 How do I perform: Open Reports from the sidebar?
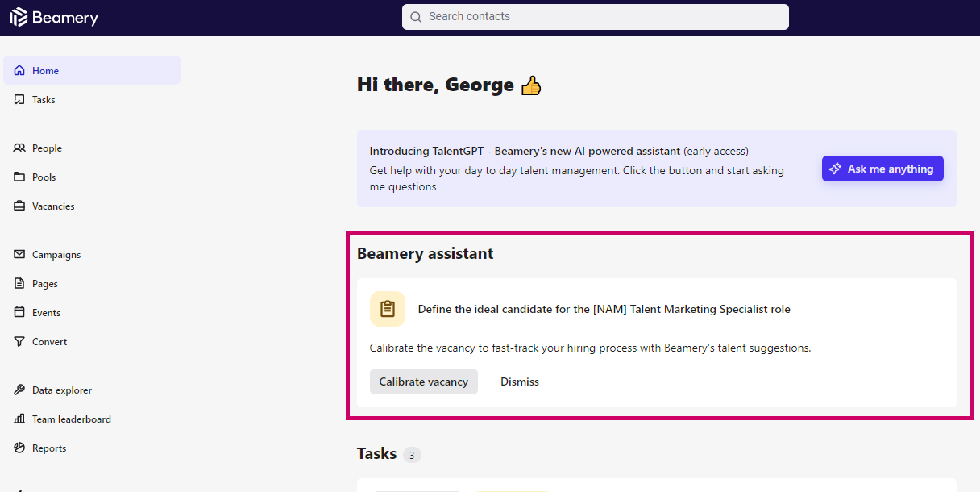pos(92,448)
